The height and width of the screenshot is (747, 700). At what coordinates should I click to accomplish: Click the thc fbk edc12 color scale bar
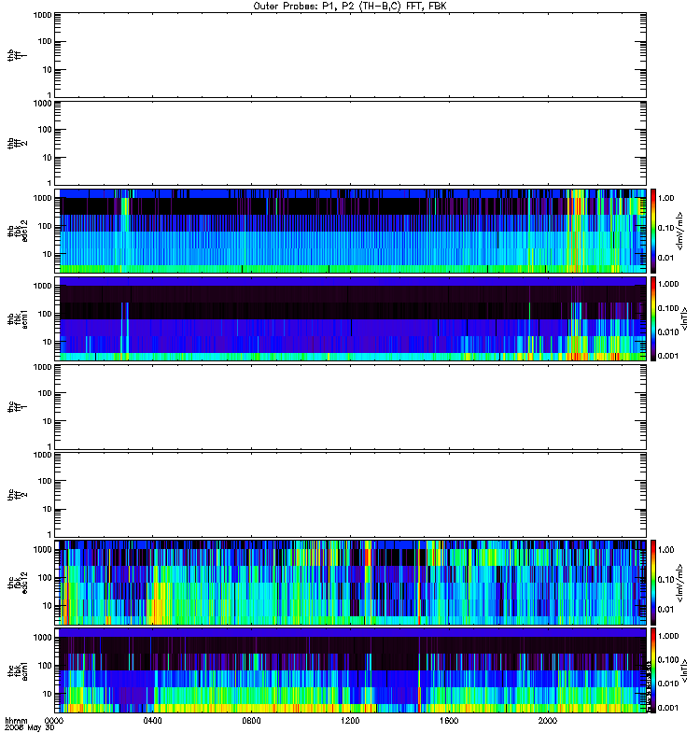[x=653, y=582]
